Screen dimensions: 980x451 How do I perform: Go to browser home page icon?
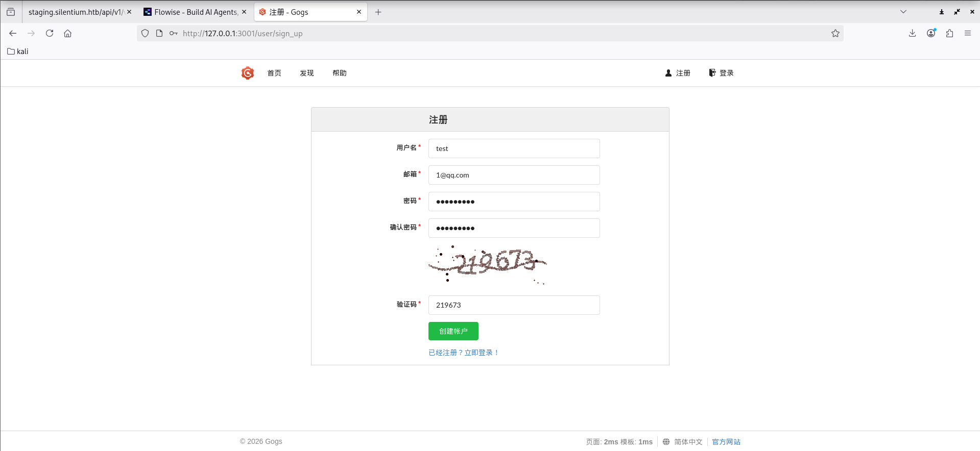click(67, 33)
